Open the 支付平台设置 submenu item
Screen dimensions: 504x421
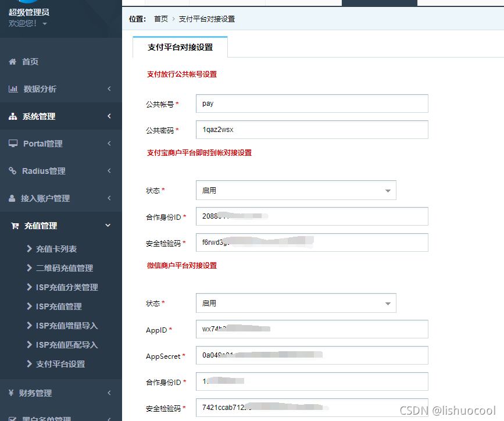[x=60, y=364]
